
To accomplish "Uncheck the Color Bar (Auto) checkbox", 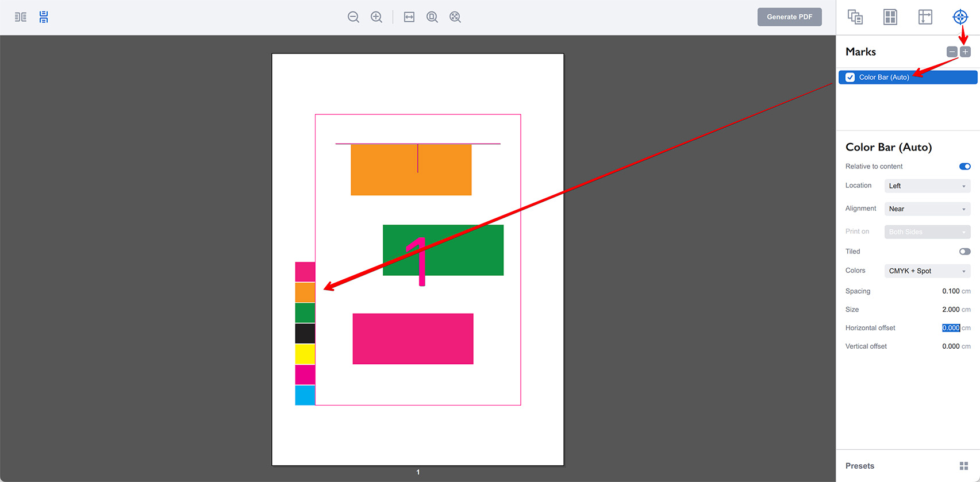I will click(850, 77).
